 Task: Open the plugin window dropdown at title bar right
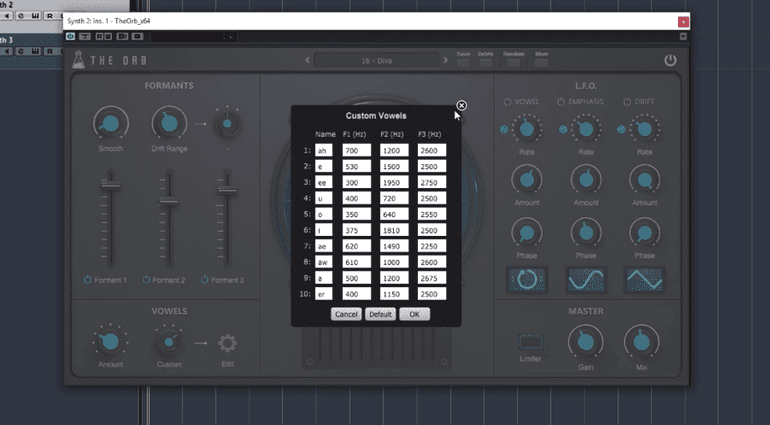point(683,21)
